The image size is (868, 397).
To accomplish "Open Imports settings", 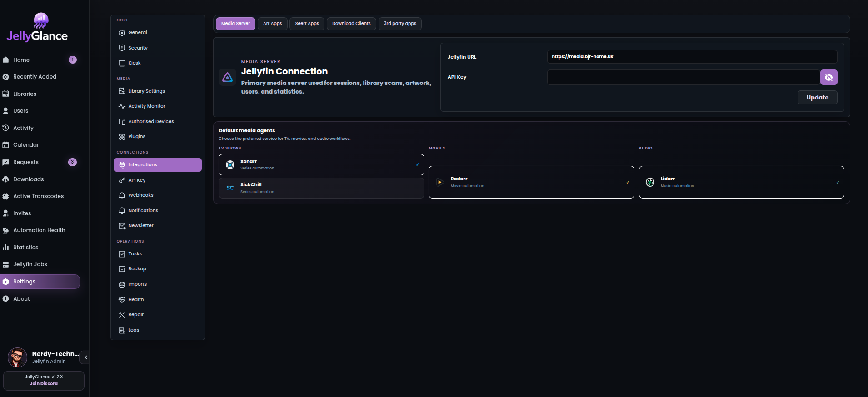I will [x=157, y=284].
